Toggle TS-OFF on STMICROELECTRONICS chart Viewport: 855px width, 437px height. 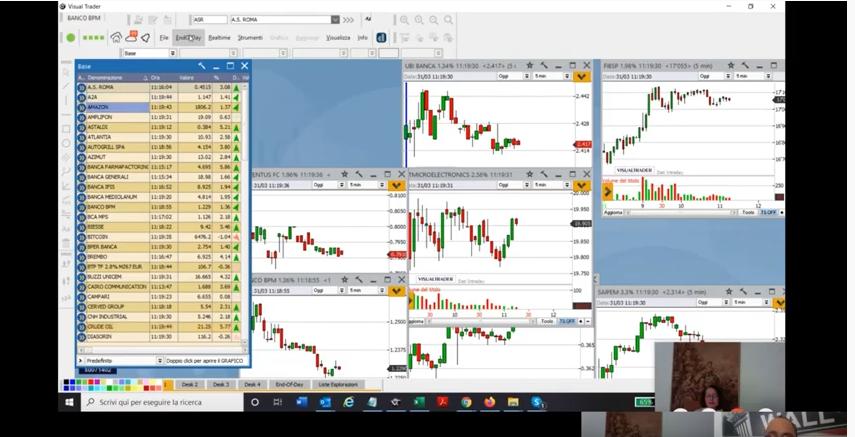point(567,321)
